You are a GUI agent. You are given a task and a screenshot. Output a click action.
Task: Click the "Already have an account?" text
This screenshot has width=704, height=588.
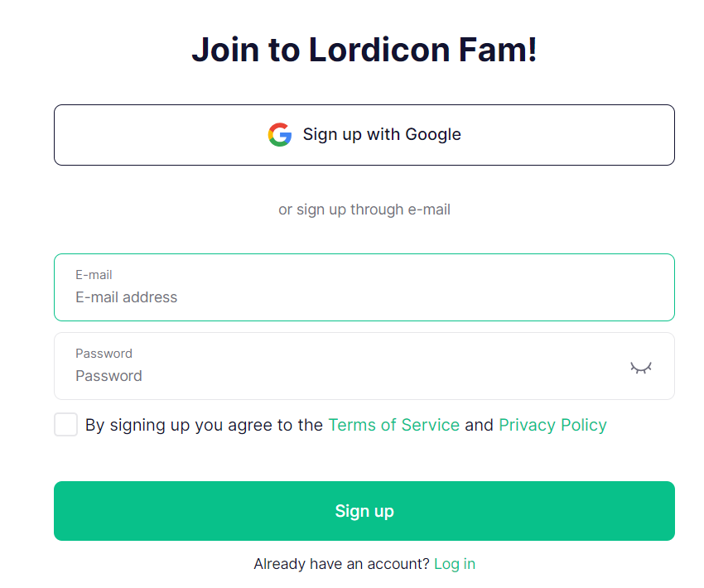[341, 564]
